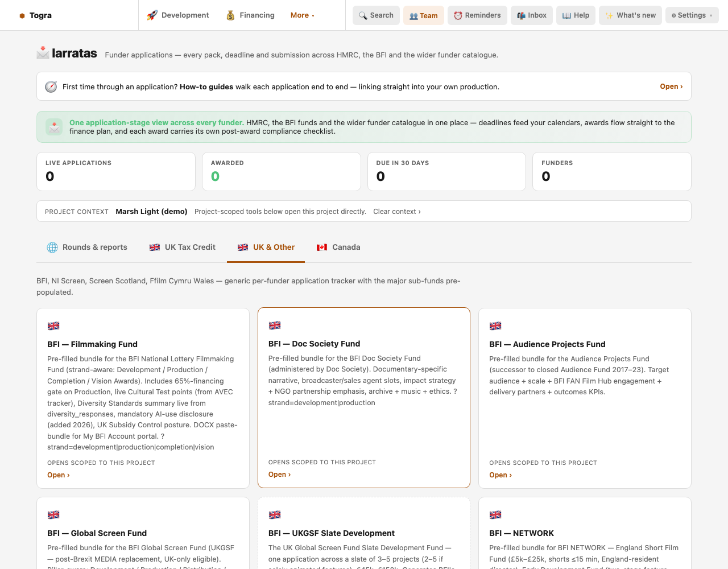Expand the More dropdown menu
This screenshot has height=569, width=728.
point(303,15)
